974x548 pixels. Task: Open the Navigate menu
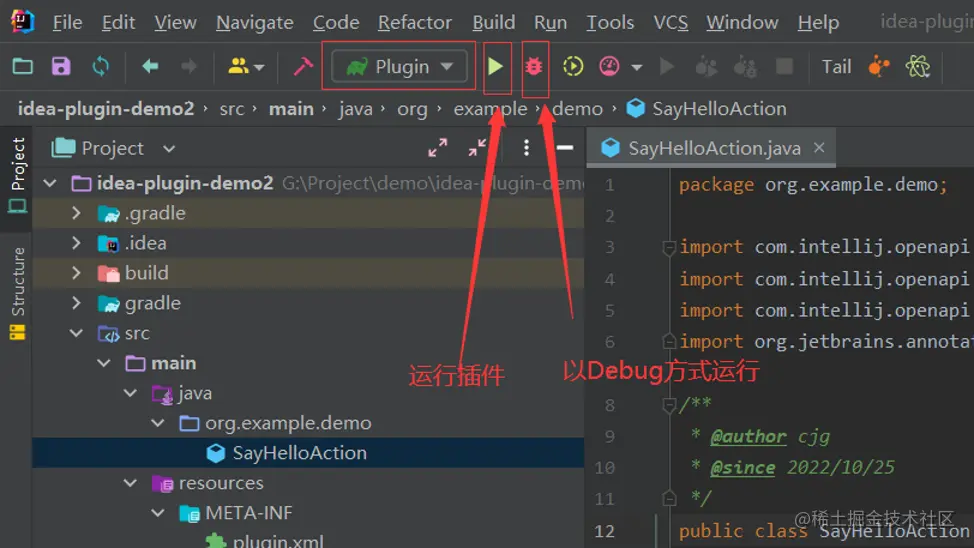[x=255, y=22]
